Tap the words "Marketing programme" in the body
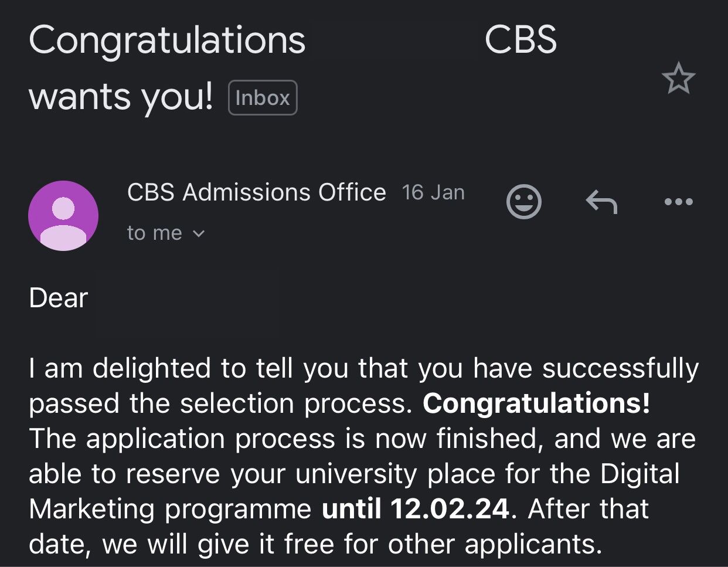Image resolution: width=728 pixels, height=567 pixels. (170, 508)
